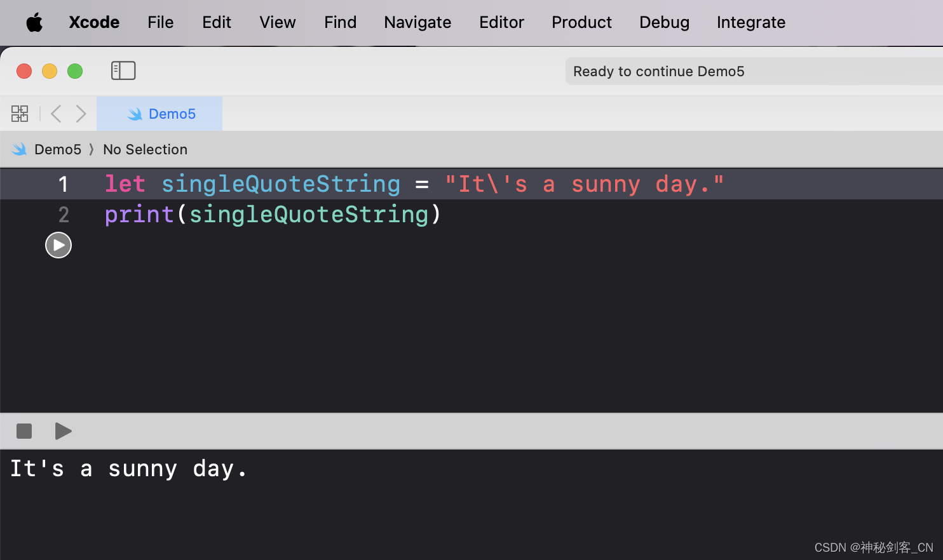Image resolution: width=943 pixels, height=560 pixels.
Task: Minimize the Xcode window
Action: [x=50, y=71]
